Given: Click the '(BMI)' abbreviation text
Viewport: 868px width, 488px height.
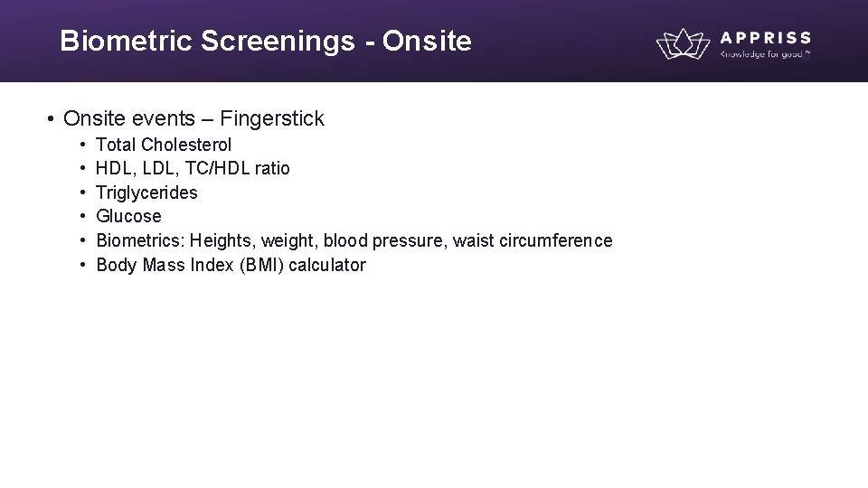Looking at the screenshot, I should coord(261,265).
